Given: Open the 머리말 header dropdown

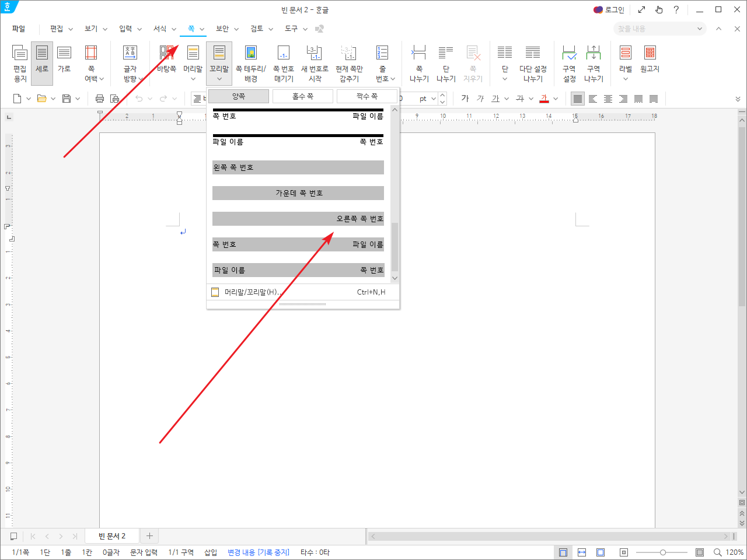Looking at the screenshot, I should pyautogui.click(x=193, y=64).
